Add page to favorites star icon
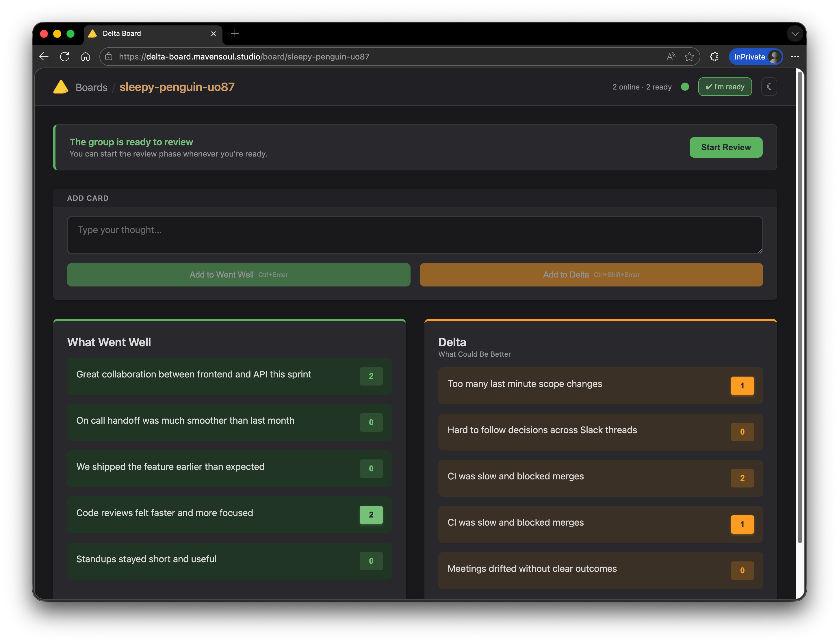Viewport: 839px width, 644px height. [x=689, y=57]
